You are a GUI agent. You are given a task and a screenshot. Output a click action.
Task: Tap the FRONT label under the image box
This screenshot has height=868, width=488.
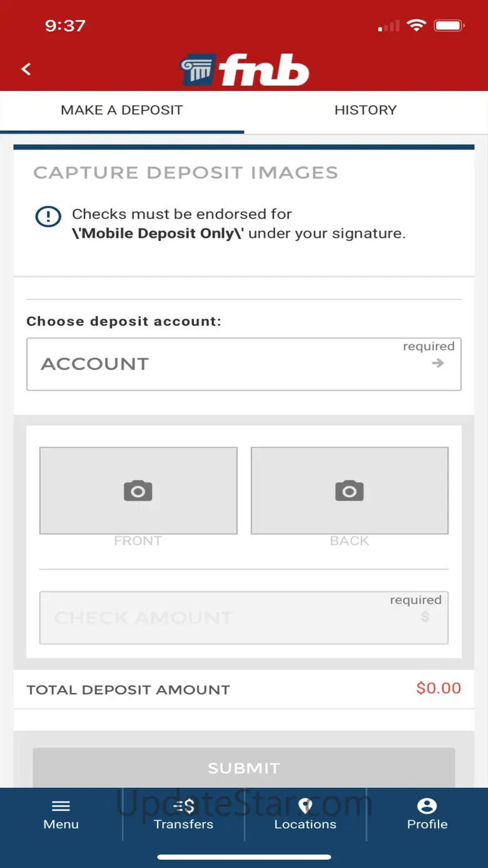coord(138,541)
